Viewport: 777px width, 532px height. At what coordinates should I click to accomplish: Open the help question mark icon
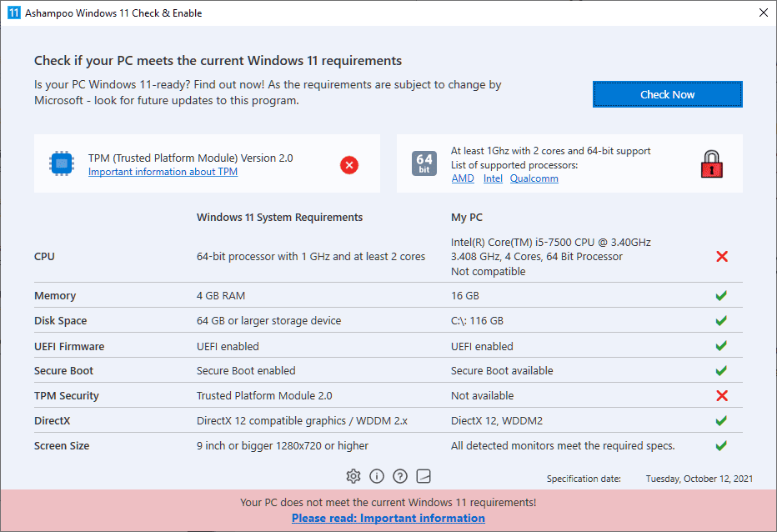point(400,475)
